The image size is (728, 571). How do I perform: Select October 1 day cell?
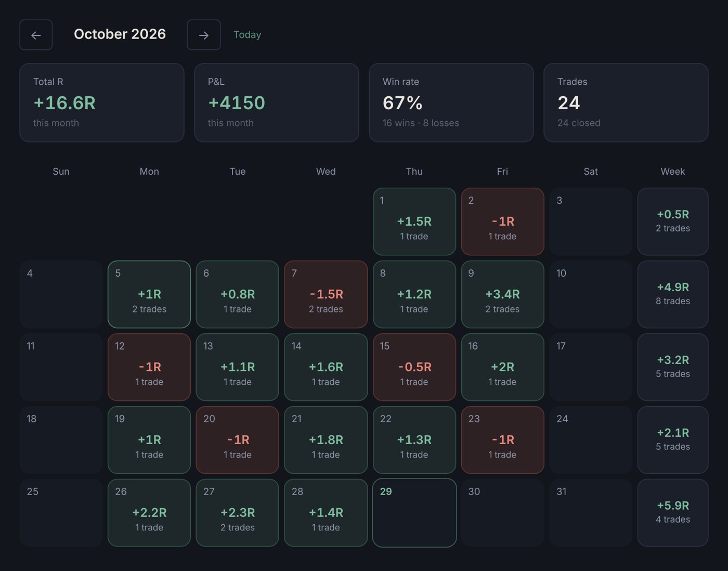click(414, 222)
